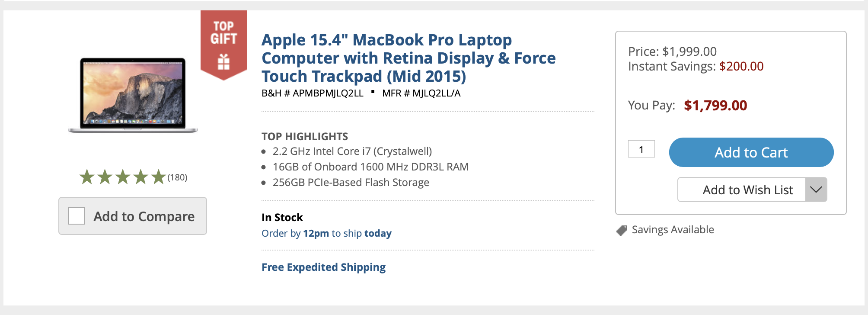868x315 pixels.
Task: Click the 256GB Flash Storage highlight
Action: point(351,183)
